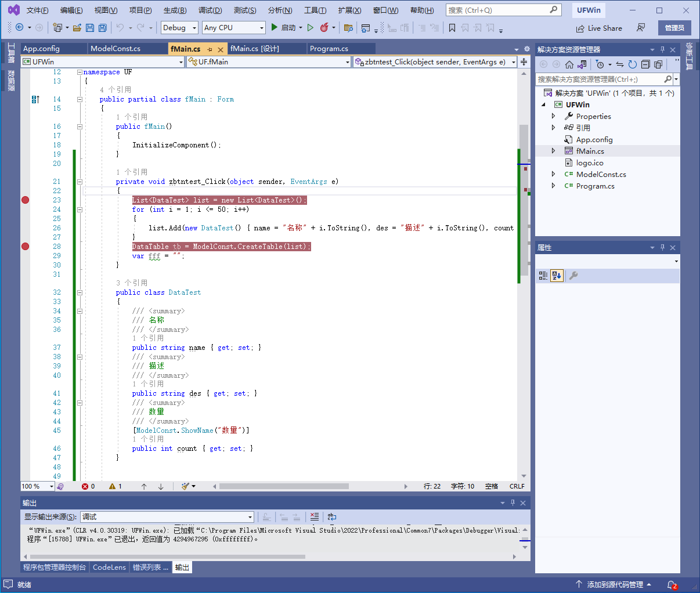The width and height of the screenshot is (700, 593).
Task: Sync with active document in Solution Explorer
Action: [620, 64]
